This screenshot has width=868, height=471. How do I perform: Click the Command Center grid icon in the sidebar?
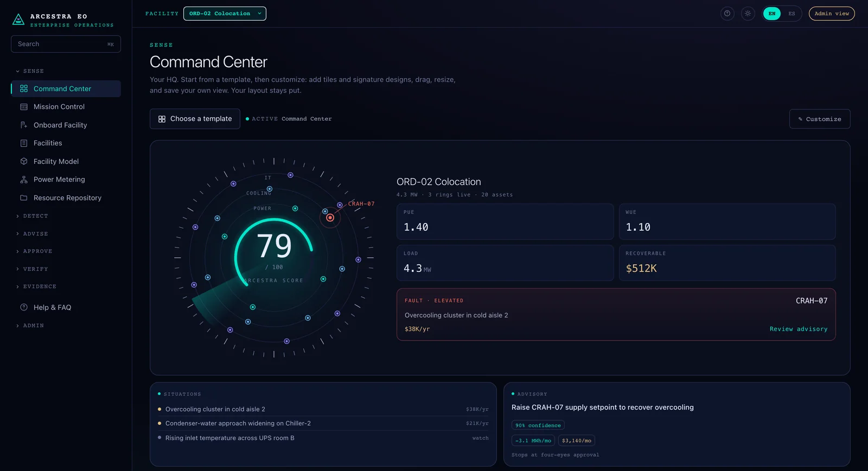pyautogui.click(x=24, y=88)
